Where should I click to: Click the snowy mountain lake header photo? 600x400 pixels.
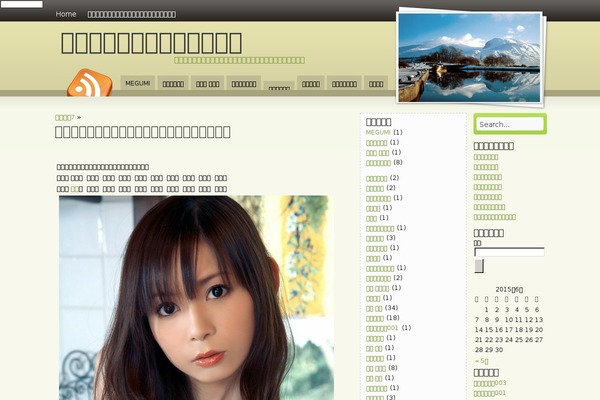[x=470, y=57]
